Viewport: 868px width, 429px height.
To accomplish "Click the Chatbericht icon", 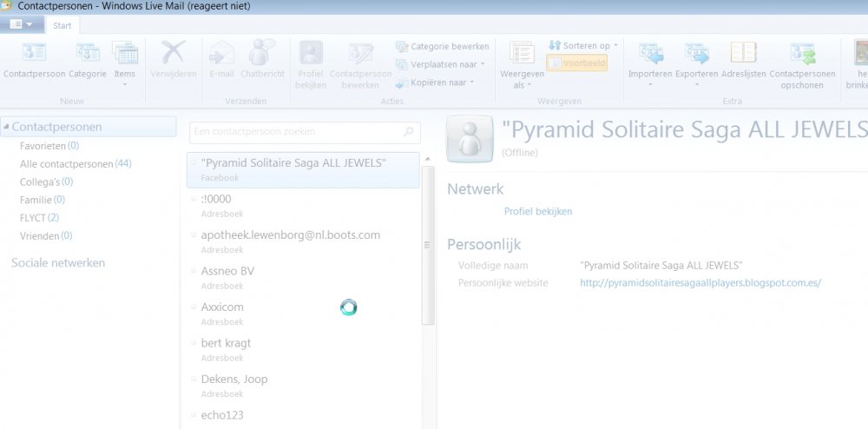I will pos(262,53).
